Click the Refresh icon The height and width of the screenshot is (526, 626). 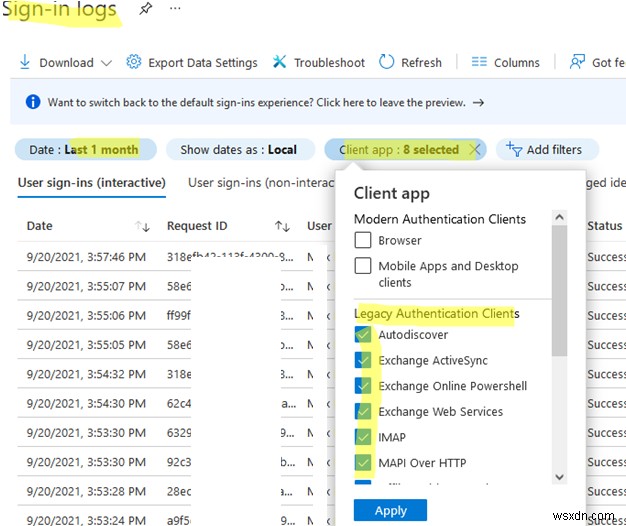[387, 62]
